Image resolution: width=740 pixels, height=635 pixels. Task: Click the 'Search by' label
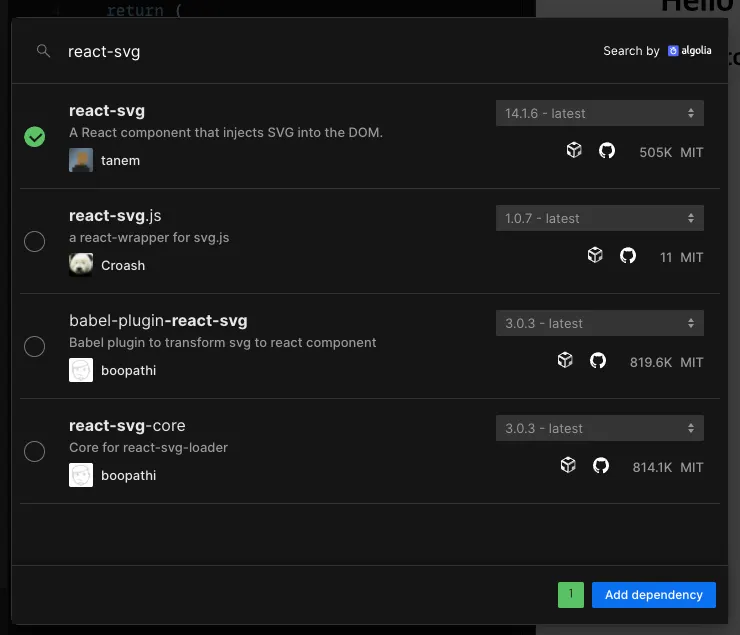point(631,50)
